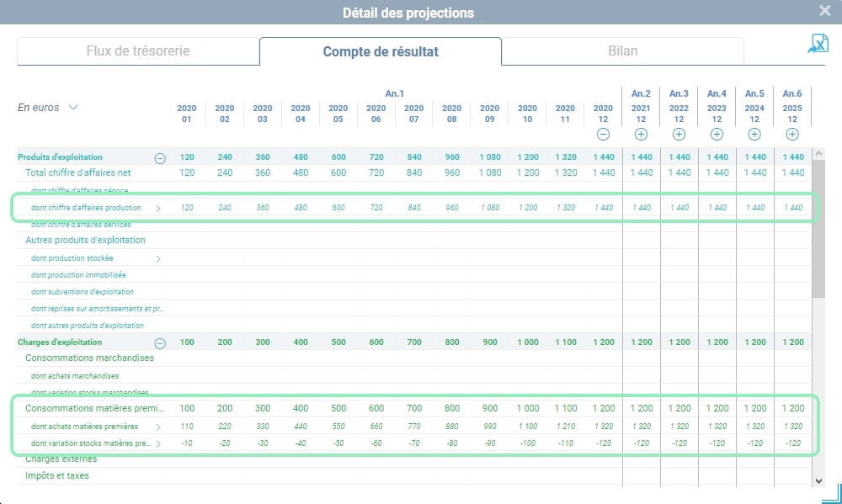Click scrollbar down arrow
The width and height of the screenshot is (842, 504).
tap(818, 481)
